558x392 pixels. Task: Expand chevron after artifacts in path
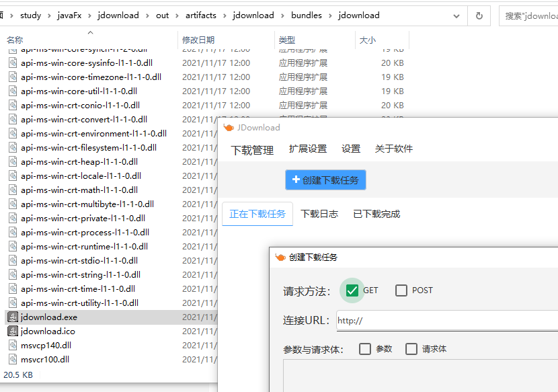point(225,15)
